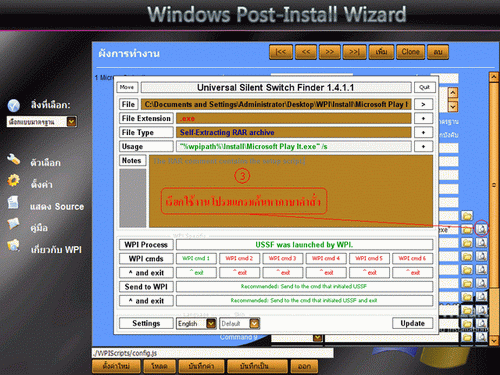Click the Move button in USSF window
Image resolution: width=500 pixels, height=375 pixels.
[x=127, y=87]
